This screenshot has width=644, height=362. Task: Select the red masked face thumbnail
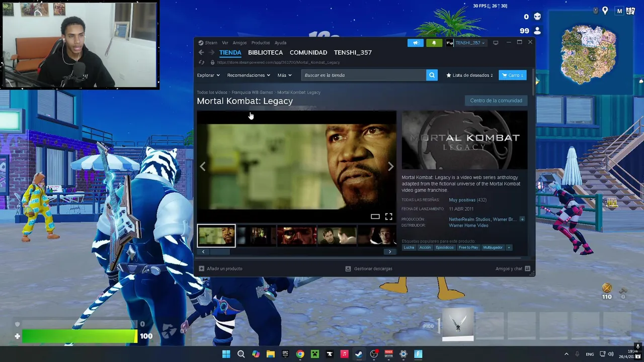pyautogui.click(x=297, y=236)
